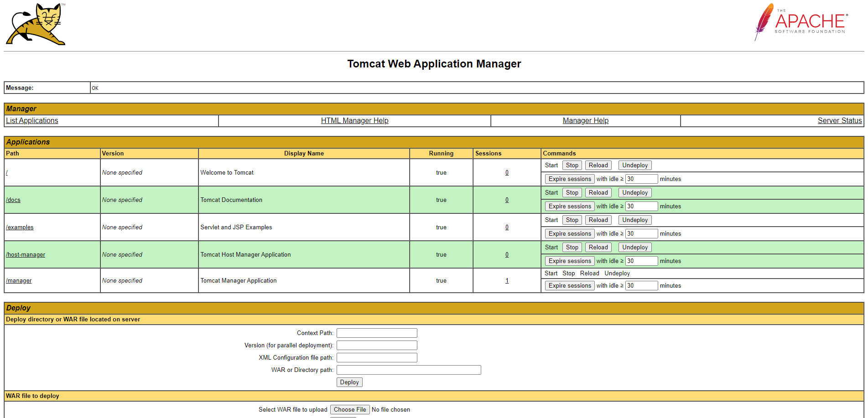Undeploy the /host-manager application
Viewport: 868px width, 418px height.
tap(634, 248)
